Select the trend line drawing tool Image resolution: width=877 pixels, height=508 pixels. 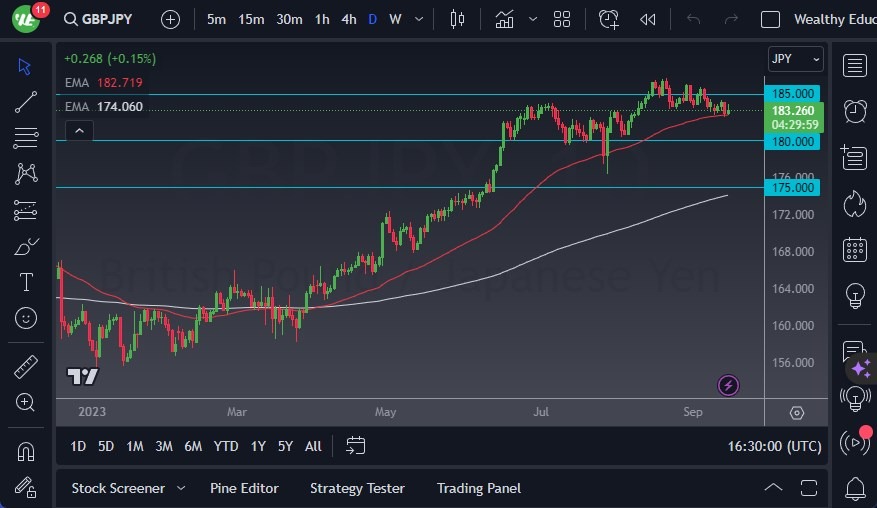26,101
